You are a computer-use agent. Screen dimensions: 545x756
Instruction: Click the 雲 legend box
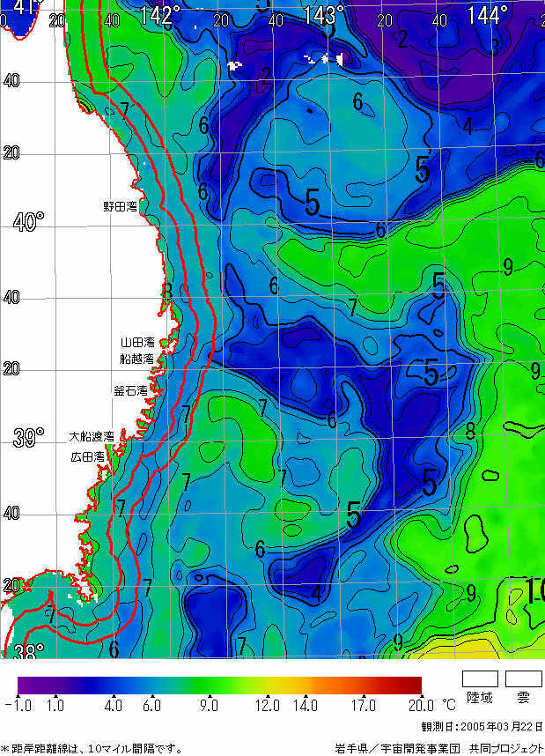click(x=524, y=678)
